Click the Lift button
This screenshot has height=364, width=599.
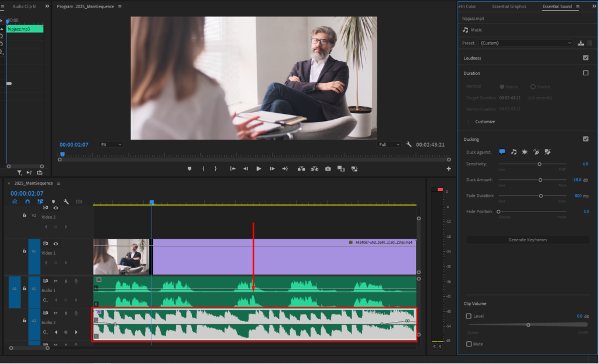point(301,169)
